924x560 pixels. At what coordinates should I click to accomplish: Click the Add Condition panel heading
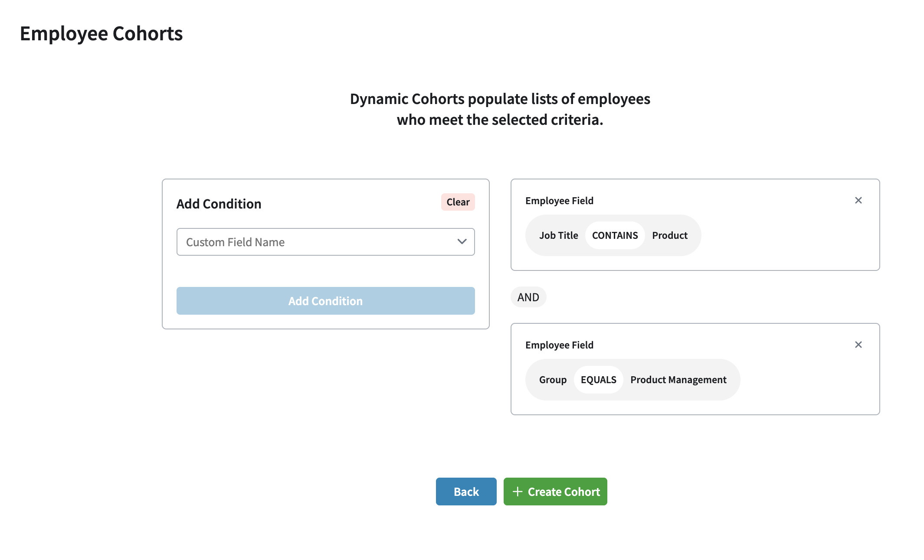[219, 204]
